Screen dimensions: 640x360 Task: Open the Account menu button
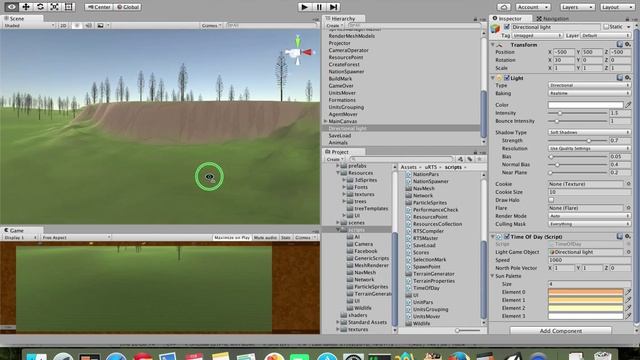533,7
